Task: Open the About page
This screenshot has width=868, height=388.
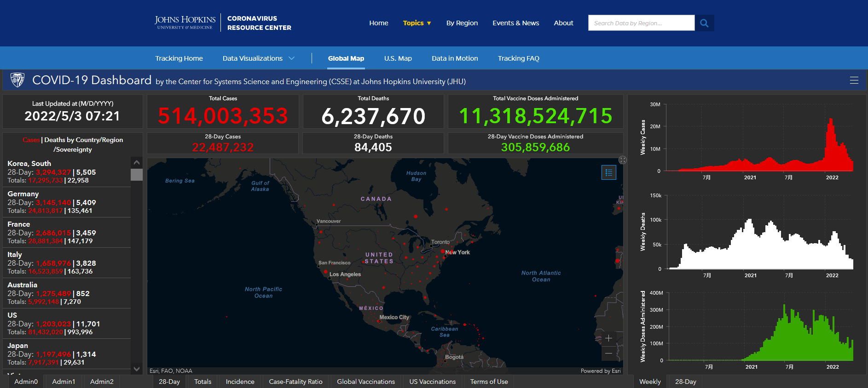Action: point(564,23)
